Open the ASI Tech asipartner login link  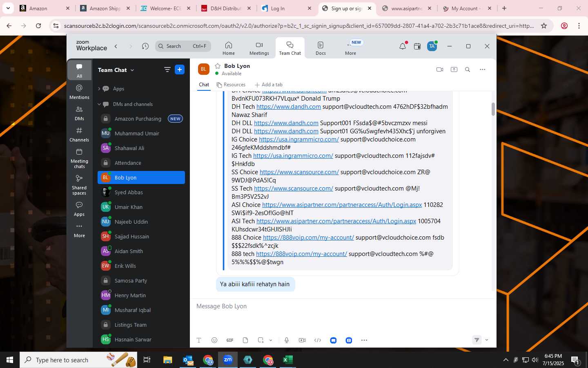point(336,221)
